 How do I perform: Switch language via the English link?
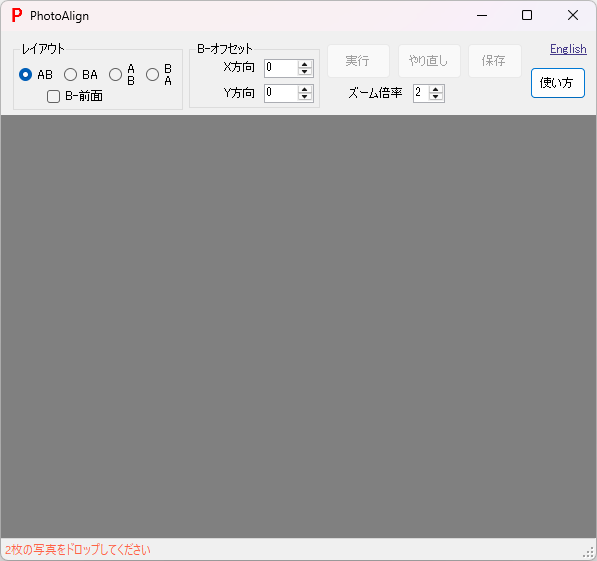tap(568, 49)
